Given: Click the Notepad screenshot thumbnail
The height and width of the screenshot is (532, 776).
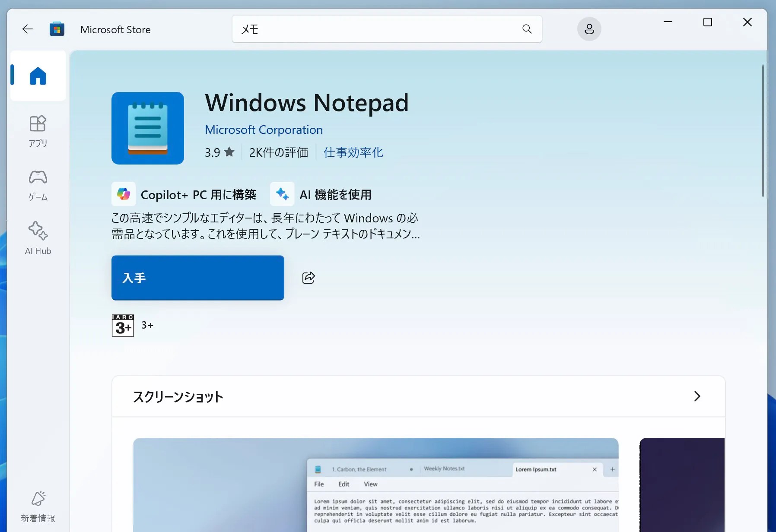Looking at the screenshot, I should [x=375, y=484].
